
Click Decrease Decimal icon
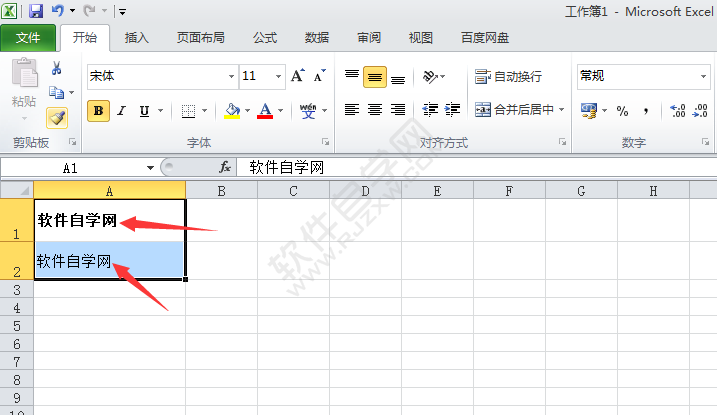[700, 111]
